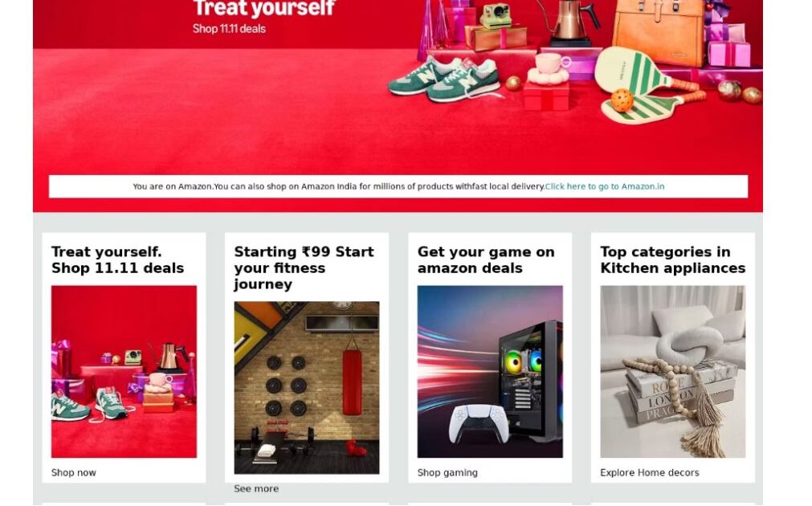This screenshot has height=506, width=812.
Task: Open the 'Shop gaming' link
Action: pyautogui.click(x=447, y=472)
